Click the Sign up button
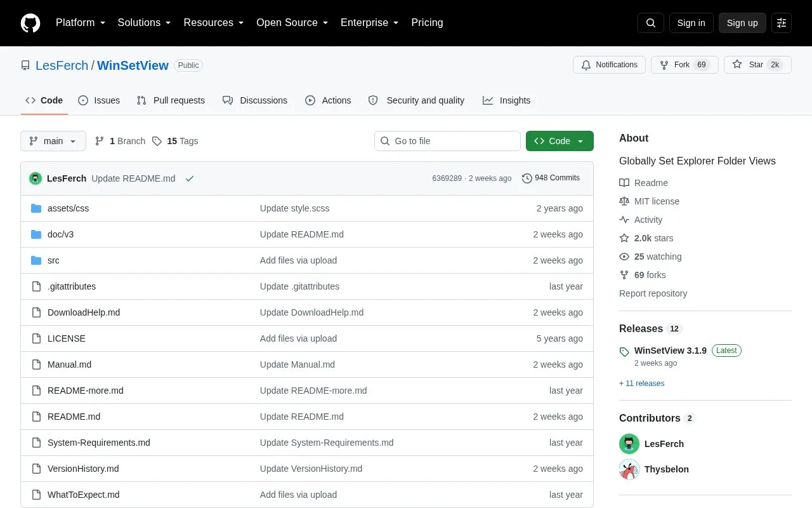Screen dimensions: 812x508 [742, 23]
